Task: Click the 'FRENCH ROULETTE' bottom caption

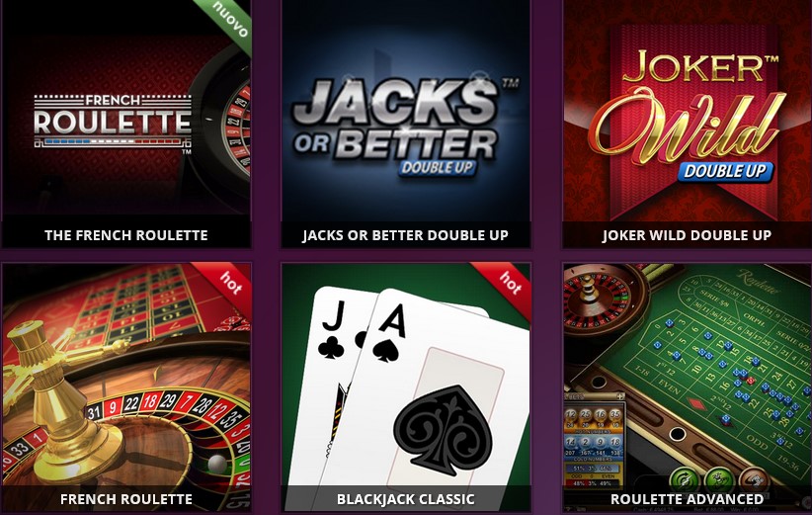Action: click(x=126, y=499)
